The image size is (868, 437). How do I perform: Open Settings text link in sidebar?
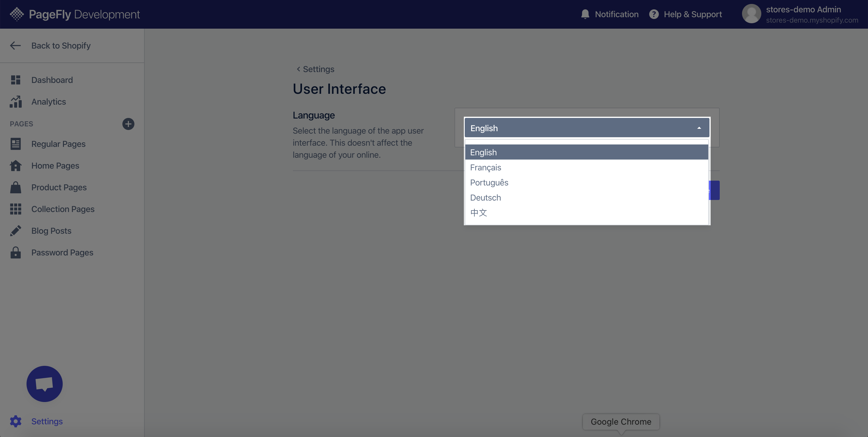tap(47, 421)
